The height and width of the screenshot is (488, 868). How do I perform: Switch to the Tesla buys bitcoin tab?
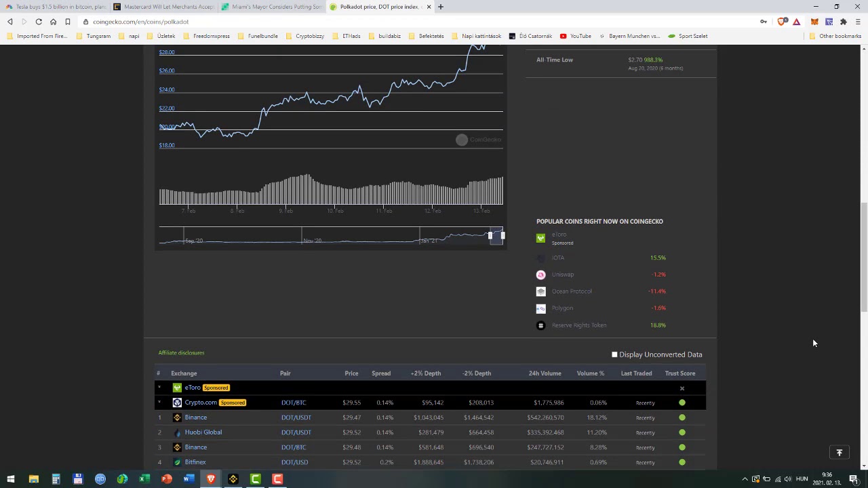[x=56, y=7]
